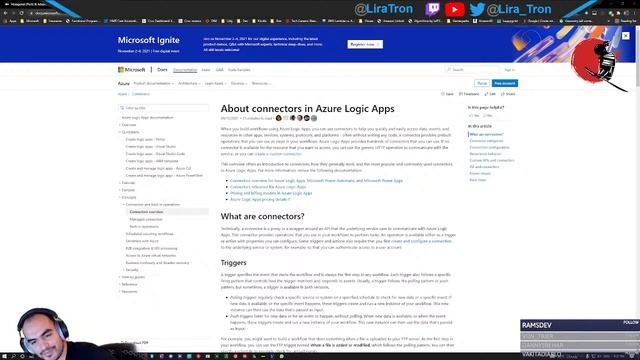Expand the Product documentation dropdown
Image resolution: width=640 pixels, height=360 pixels.
click(x=153, y=83)
